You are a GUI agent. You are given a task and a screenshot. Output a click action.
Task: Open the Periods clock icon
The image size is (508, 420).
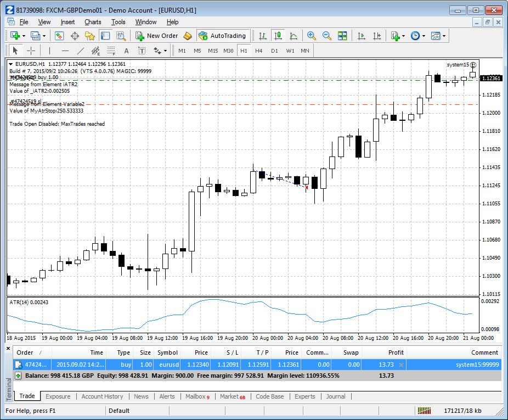point(415,36)
